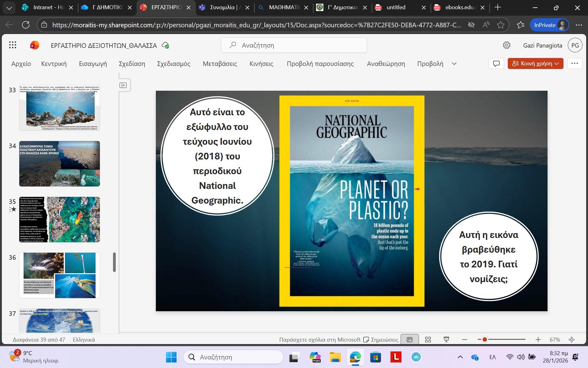
Task: Switch to slide sorter view
Action: (428, 339)
